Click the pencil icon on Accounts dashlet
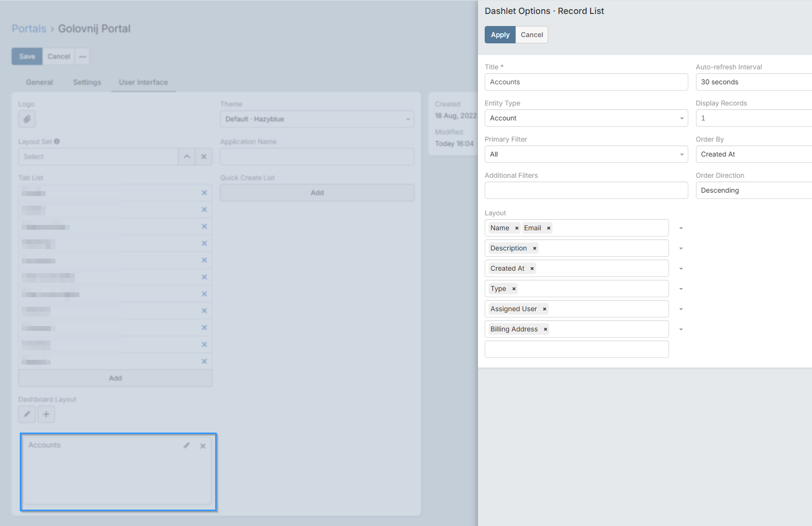812x526 pixels. tap(187, 446)
